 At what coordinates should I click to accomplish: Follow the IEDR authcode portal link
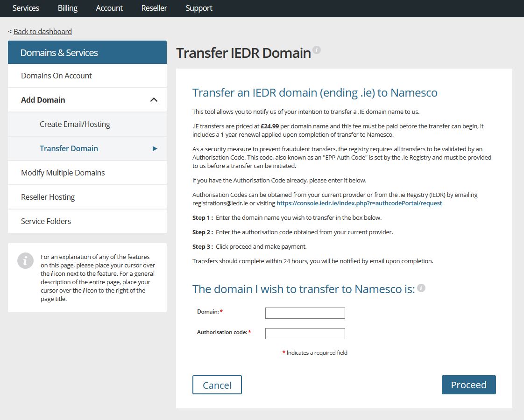pyautogui.click(x=359, y=203)
